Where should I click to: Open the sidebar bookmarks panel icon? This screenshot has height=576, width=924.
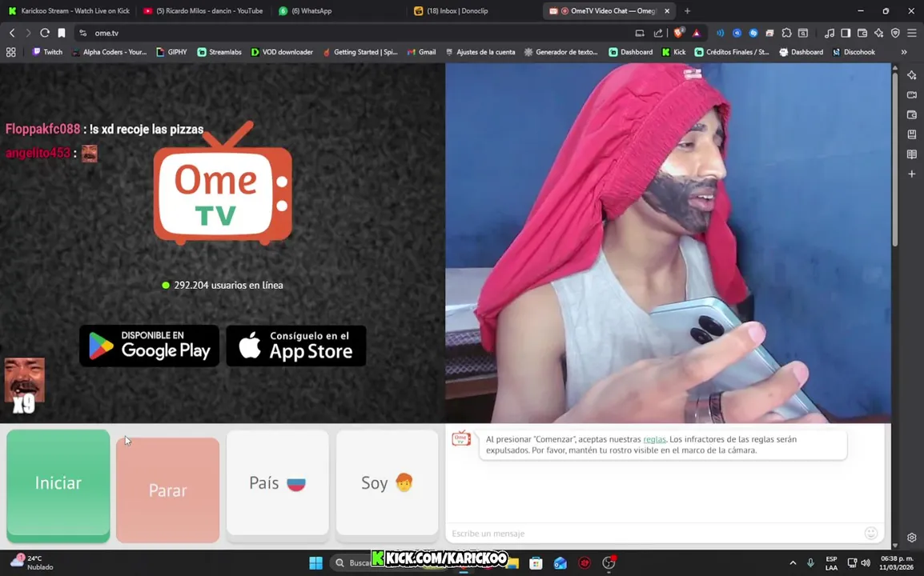pos(912,134)
